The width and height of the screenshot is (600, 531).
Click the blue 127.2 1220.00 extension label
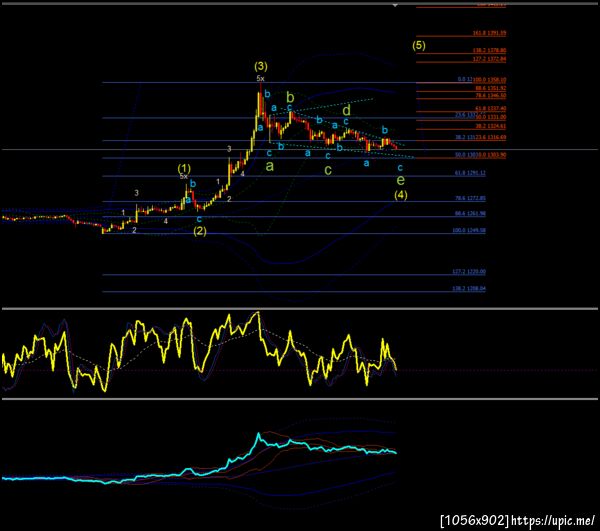point(469,272)
